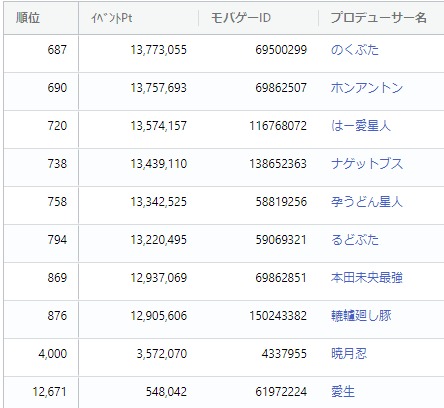Select Mobage ID 61972224

281,392
